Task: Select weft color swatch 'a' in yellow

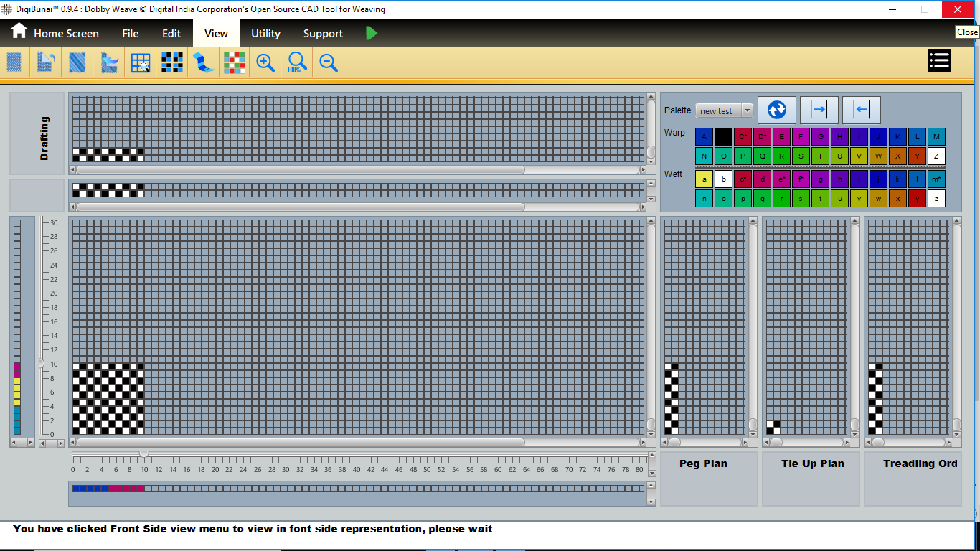Action: click(704, 179)
